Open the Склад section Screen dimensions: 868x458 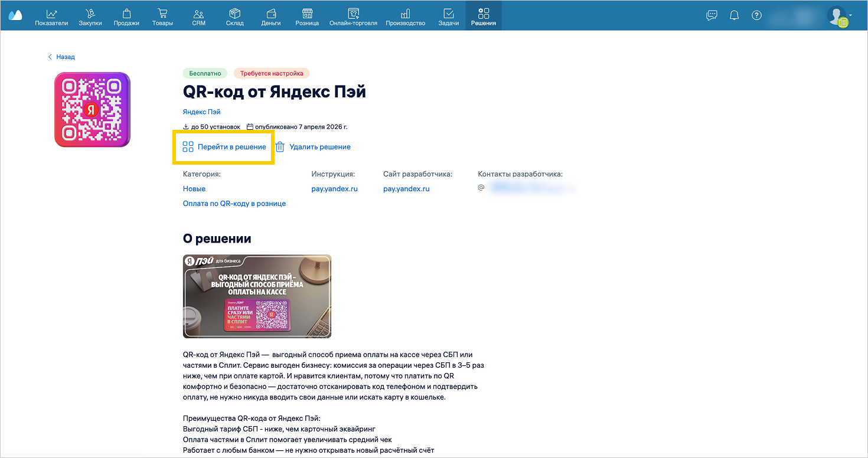pyautogui.click(x=234, y=16)
